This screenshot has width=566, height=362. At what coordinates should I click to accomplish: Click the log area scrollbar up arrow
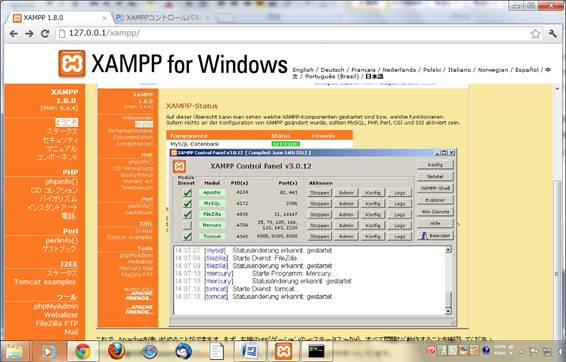[448, 249]
